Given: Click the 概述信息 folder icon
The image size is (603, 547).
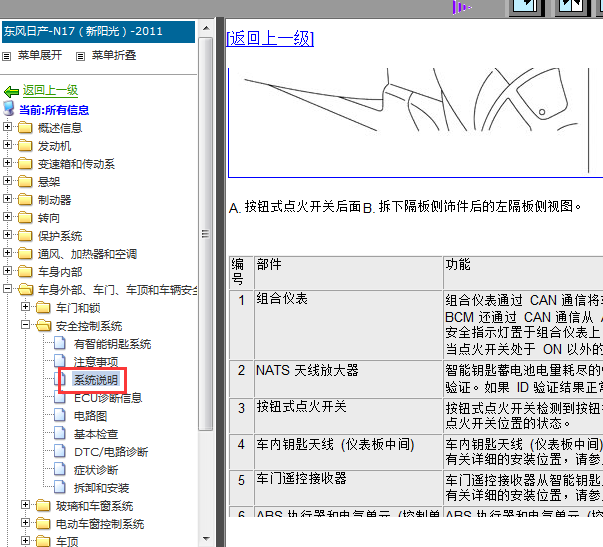Looking at the screenshot, I should point(25,127).
